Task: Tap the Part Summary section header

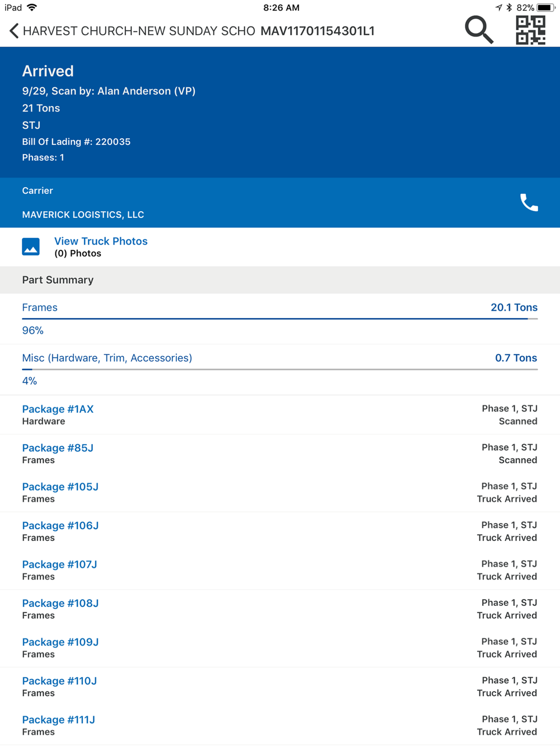Action: (58, 280)
